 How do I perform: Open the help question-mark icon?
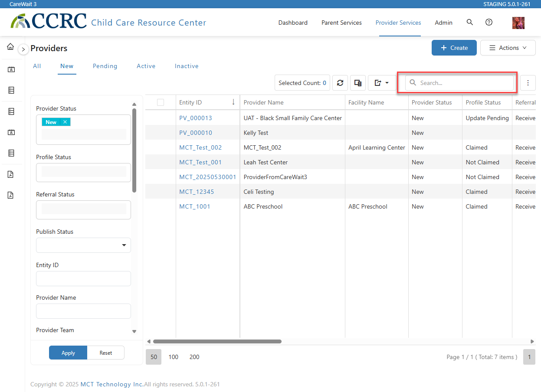tap(489, 22)
